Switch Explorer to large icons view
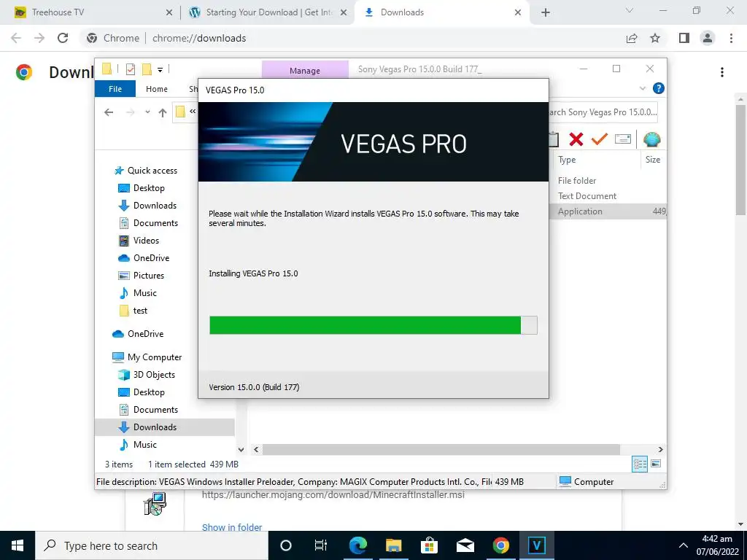This screenshot has width=747, height=560. coord(656,464)
